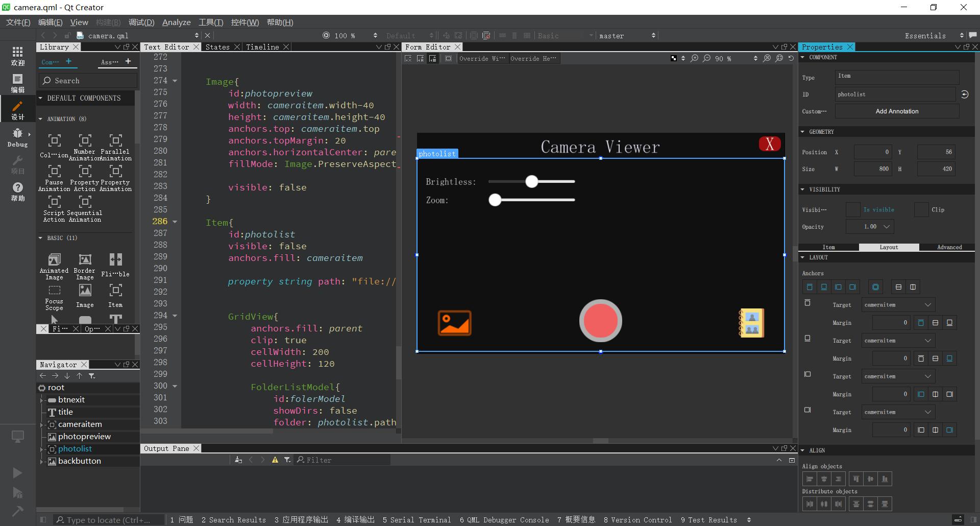Open the Analyze menu
980x526 pixels.
pyautogui.click(x=176, y=22)
